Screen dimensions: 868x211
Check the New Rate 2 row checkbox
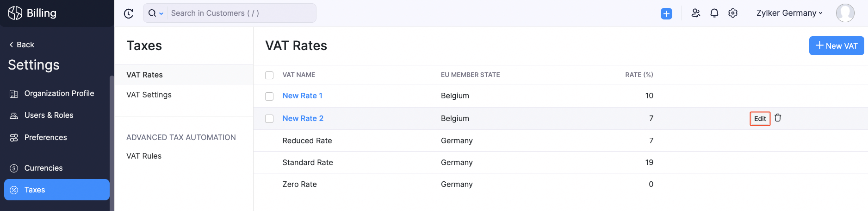tap(269, 119)
